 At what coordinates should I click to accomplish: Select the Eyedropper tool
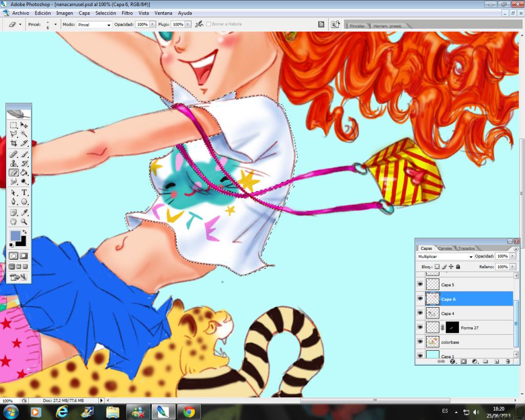coord(24,213)
